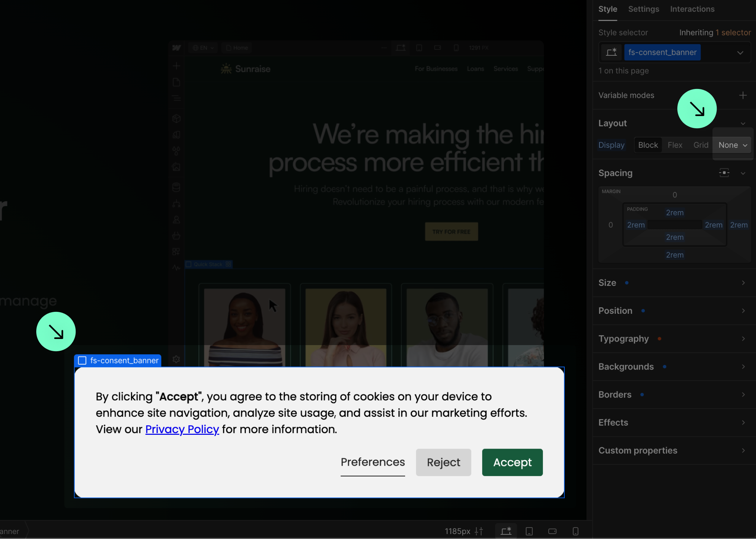Edit the bottom padding 2rem value
This screenshot has height=539, width=756.
675,237
